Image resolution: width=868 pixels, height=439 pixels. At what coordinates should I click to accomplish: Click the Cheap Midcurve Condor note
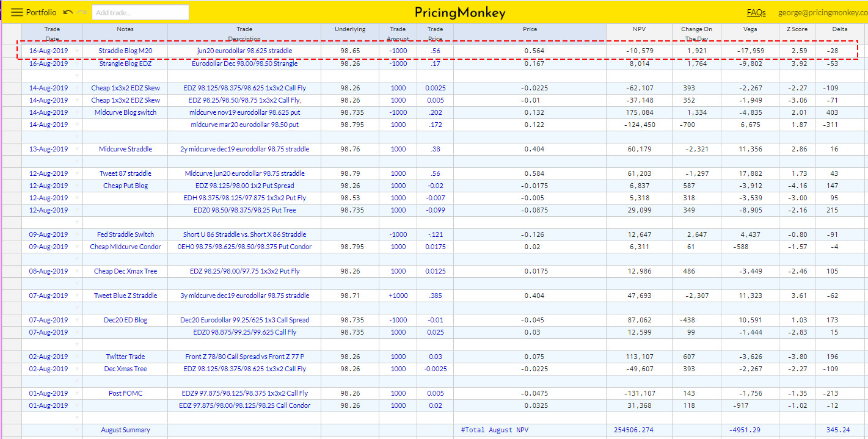click(125, 247)
